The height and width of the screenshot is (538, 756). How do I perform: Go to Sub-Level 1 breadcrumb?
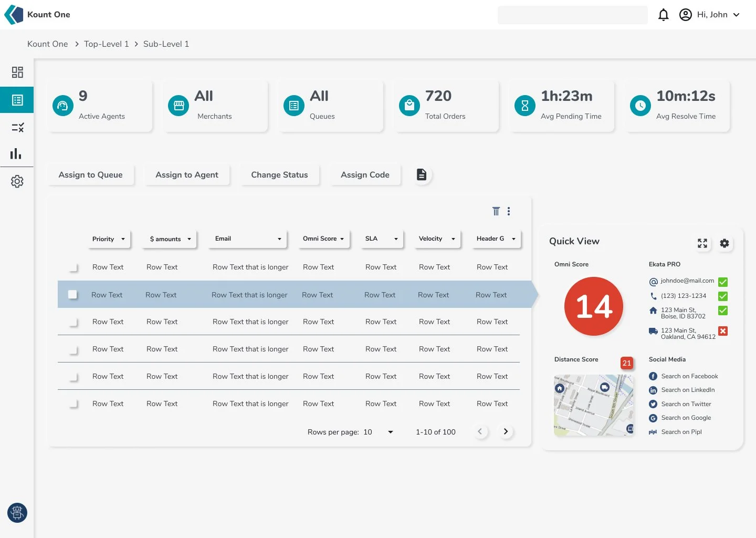click(166, 44)
